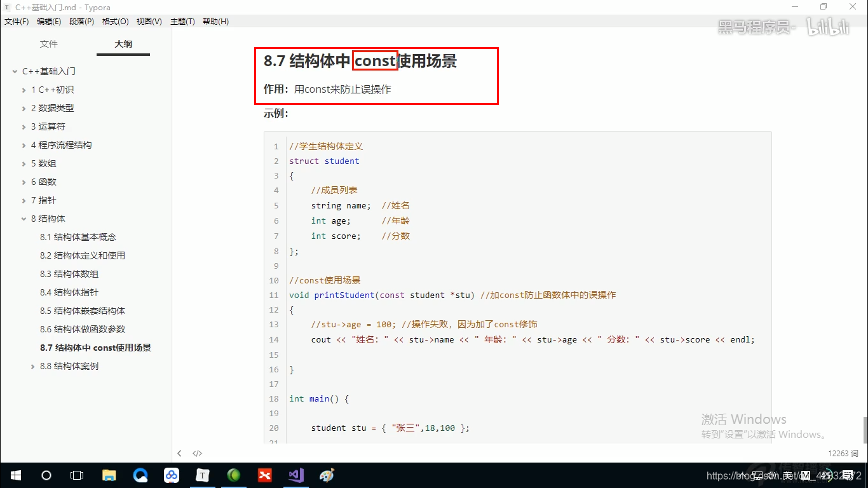868x488 pixels.
Task: Open the 段落(P) menu
Action: point(82,22)
